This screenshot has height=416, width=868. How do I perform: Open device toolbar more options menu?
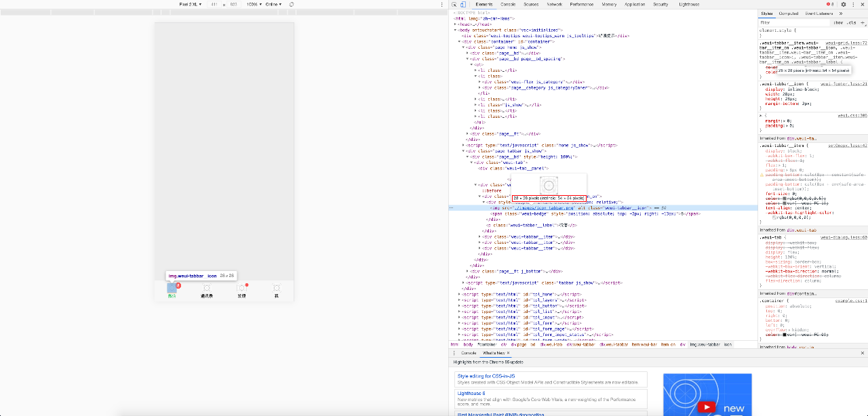point(441,4)
